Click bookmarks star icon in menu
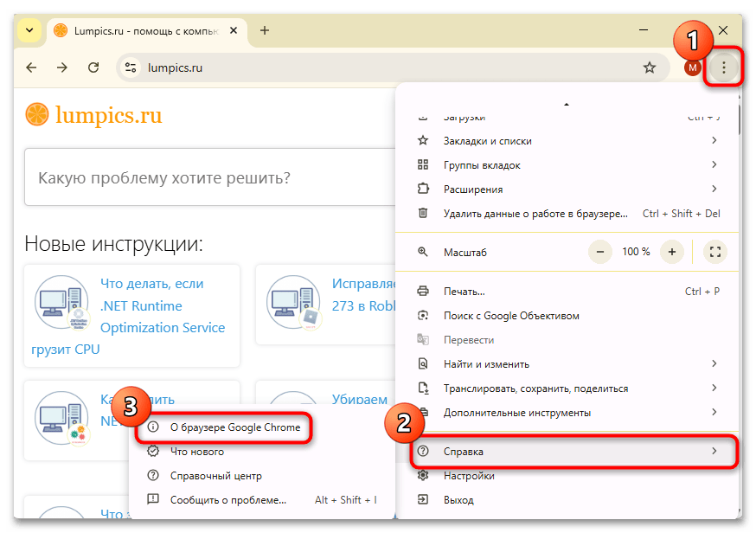The image size is (756, 533). point(423,140)
